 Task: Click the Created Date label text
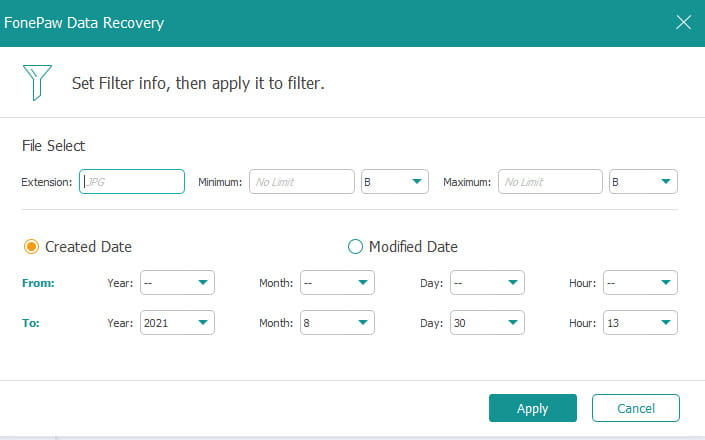click(88, 246)
